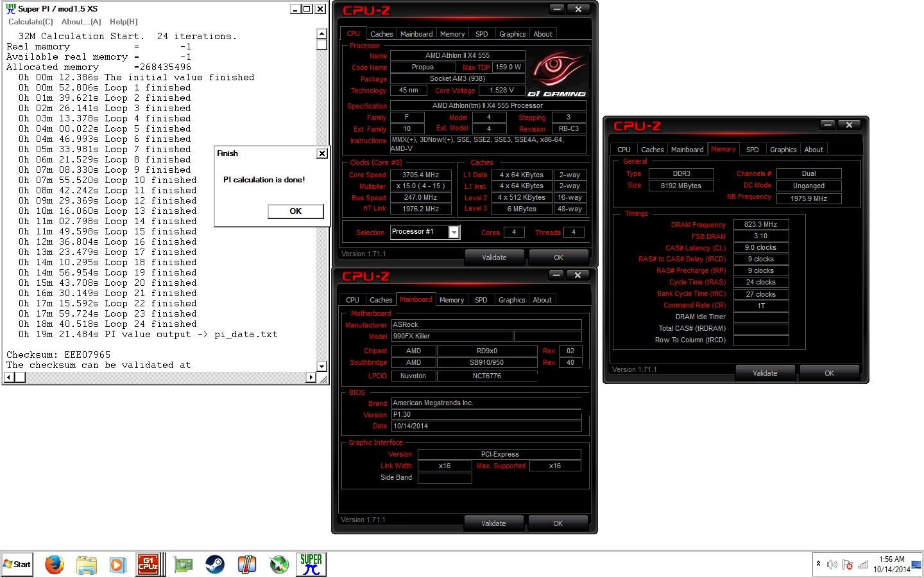
Task: Click Super PI horizontal scrollbar left arrow
Action: click(x=10, y=378)
